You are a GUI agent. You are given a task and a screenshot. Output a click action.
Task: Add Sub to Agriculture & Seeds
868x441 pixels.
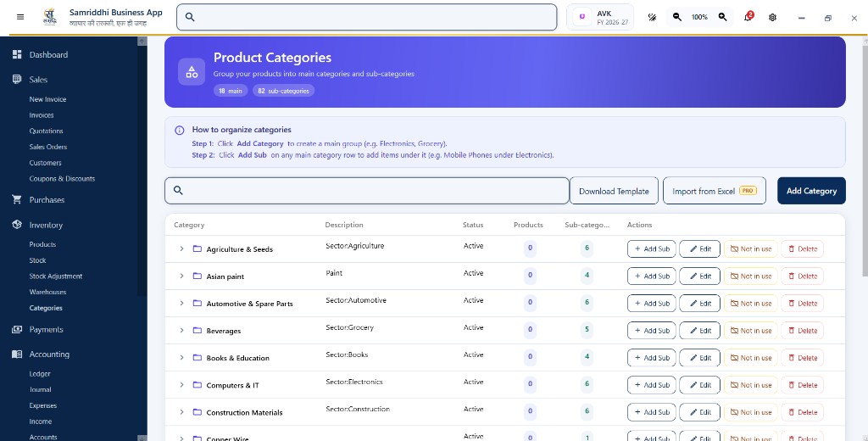coord(652,248)
